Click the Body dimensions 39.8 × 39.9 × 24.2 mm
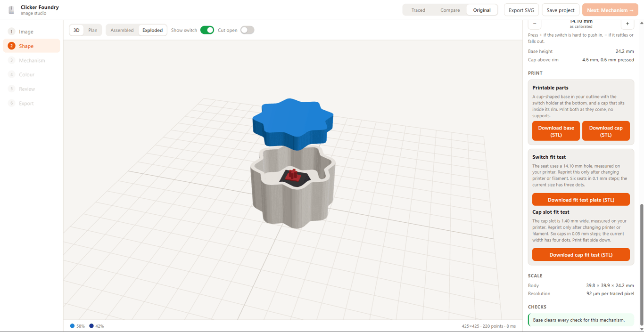The height and width of the screenshot is (332, 644). (610, 285)
